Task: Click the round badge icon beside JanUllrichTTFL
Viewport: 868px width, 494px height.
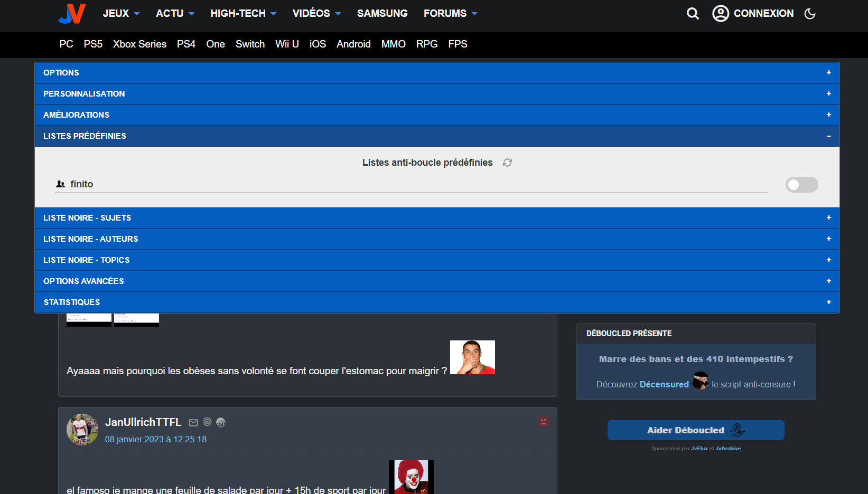Action: click(x=221, y=422)
